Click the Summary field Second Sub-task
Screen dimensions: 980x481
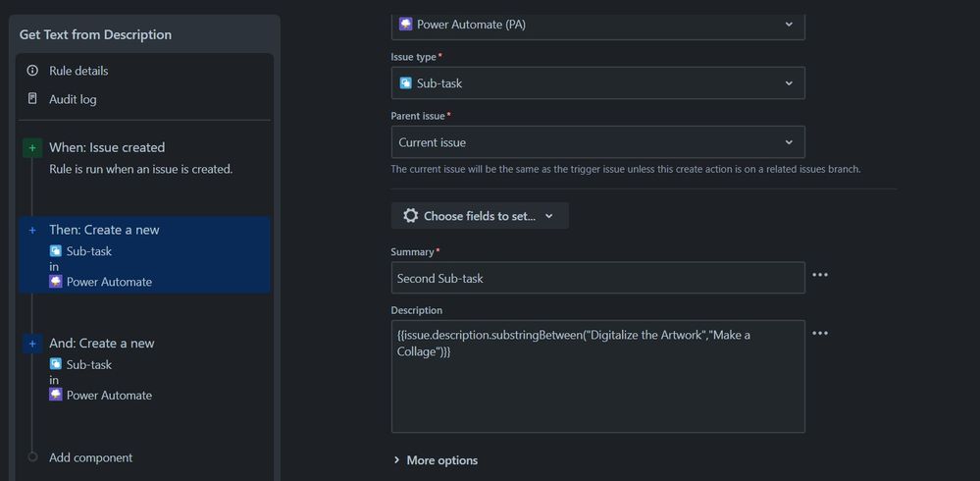tap(598, 278)
